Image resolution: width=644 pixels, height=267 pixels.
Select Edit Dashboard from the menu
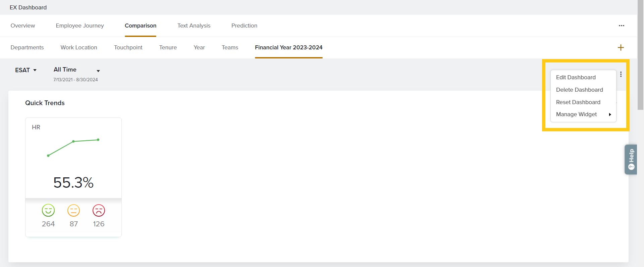pyautogui.click(x=576, y=77)
